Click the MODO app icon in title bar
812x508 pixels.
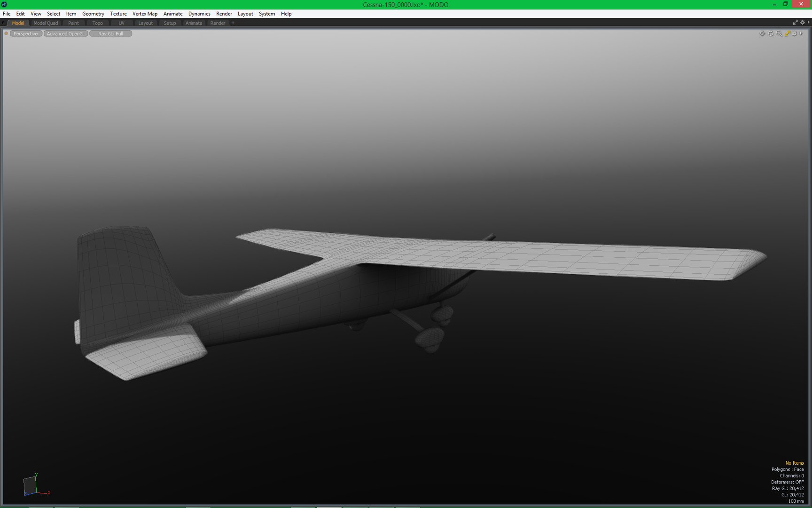click(4, 4)
